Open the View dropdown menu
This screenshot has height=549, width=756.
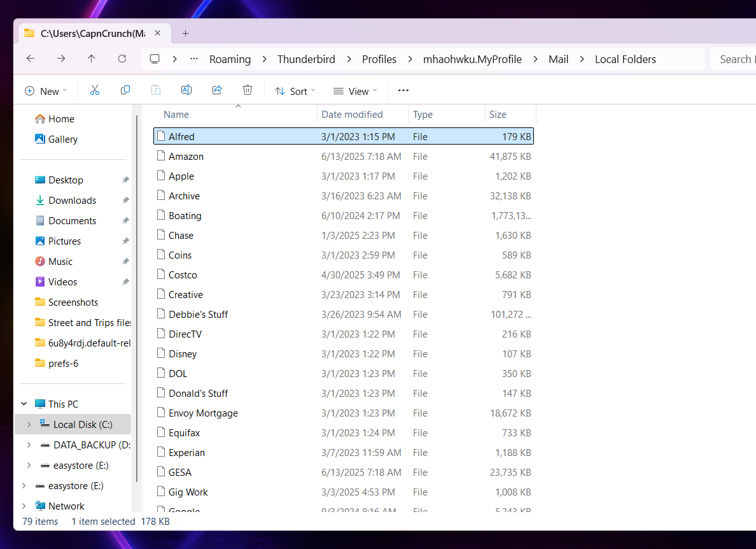[355, 91]
